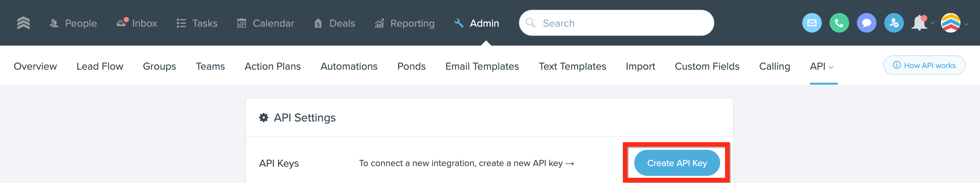Expand the arrow beside the profile avatar
This screenshot has width=980, height=183.
click(967, 24)
